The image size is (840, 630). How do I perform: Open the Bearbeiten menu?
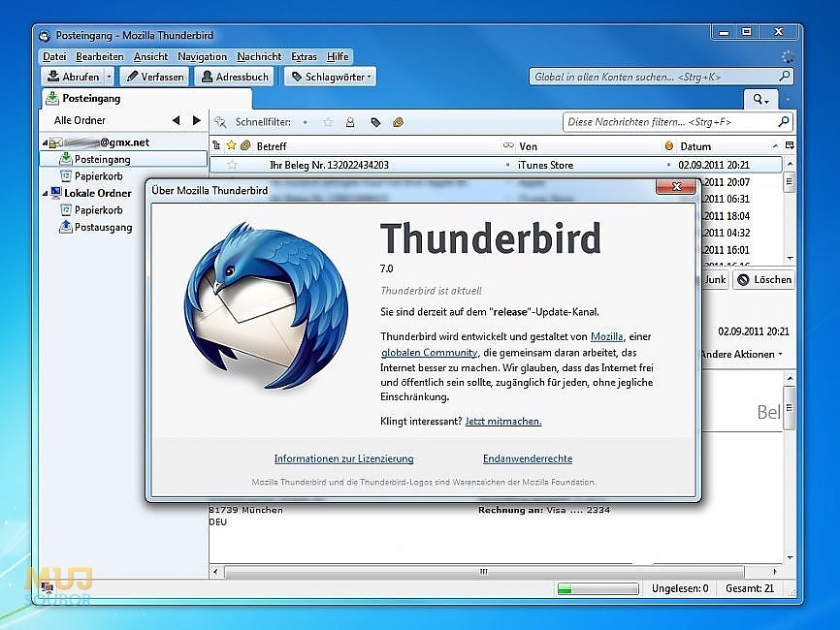pos(100,56)
